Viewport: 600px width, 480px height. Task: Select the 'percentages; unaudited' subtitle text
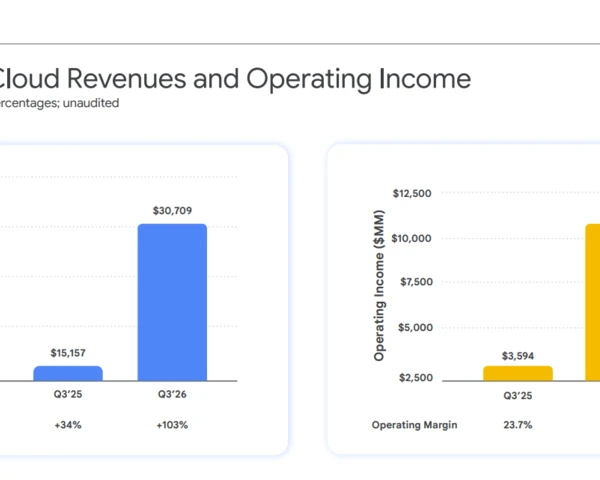pyautogui.click(x=59, y=103)
